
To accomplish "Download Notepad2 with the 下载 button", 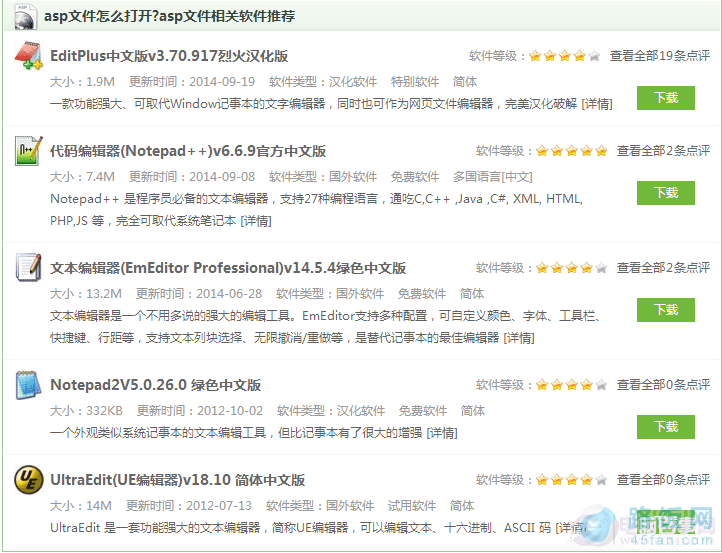I will point(666,427).
